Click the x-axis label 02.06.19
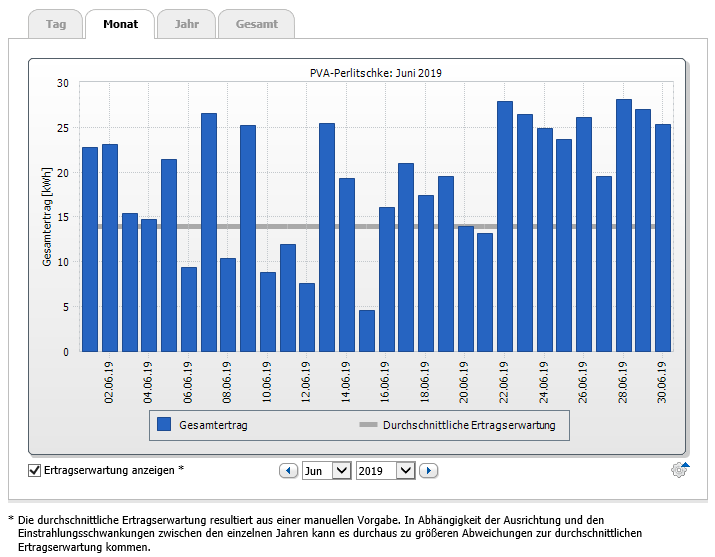This screenshot has width=715, height=557. [109, 382]
